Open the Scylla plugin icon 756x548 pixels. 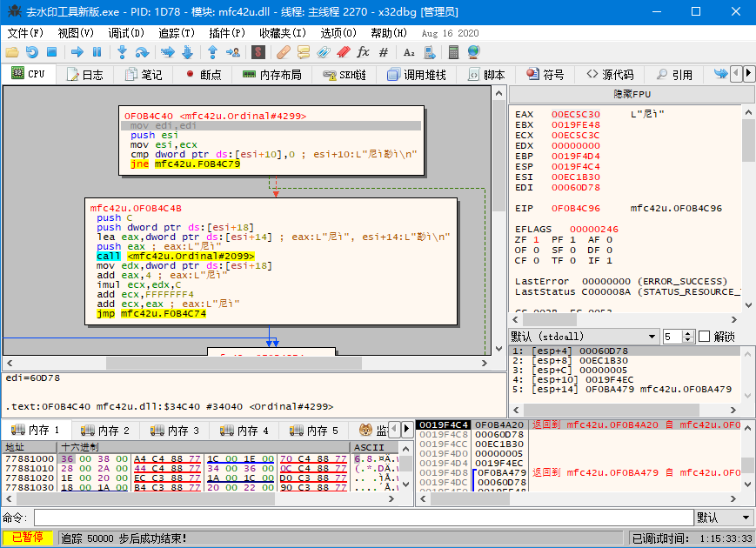pyautogui.click(x=258, y=52)
